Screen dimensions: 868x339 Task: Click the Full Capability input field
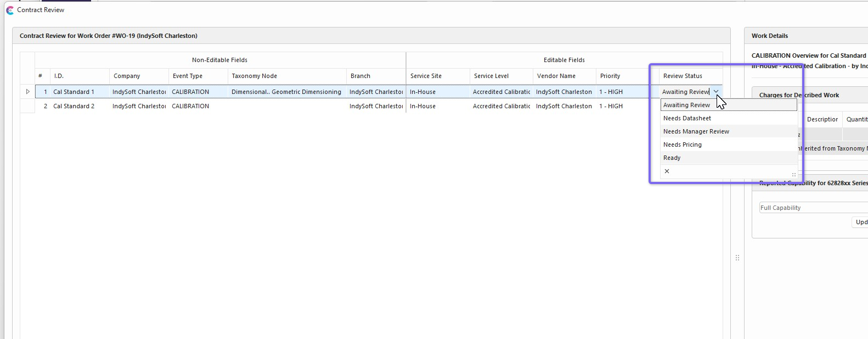[x=812, y=208]
